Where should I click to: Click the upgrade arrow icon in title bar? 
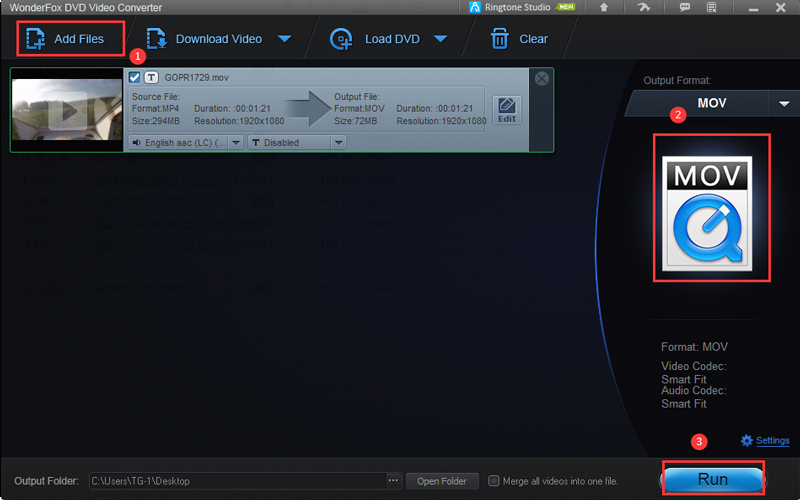tap(604, 8)
